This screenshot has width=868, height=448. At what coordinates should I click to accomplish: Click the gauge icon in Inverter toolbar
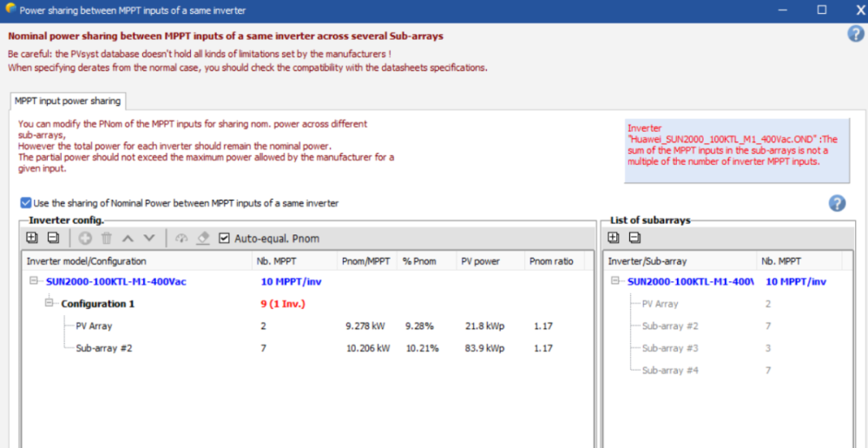coord(181,238)
